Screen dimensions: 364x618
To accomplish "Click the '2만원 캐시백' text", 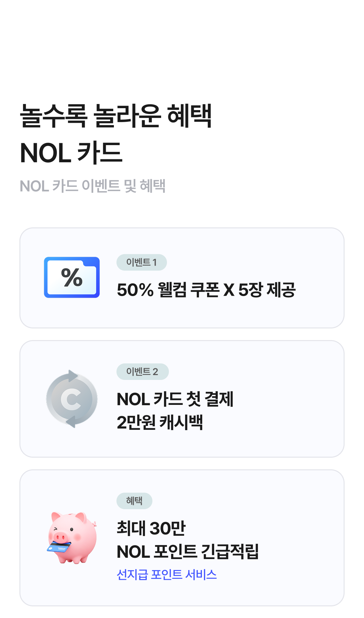I will click(160, 422).
